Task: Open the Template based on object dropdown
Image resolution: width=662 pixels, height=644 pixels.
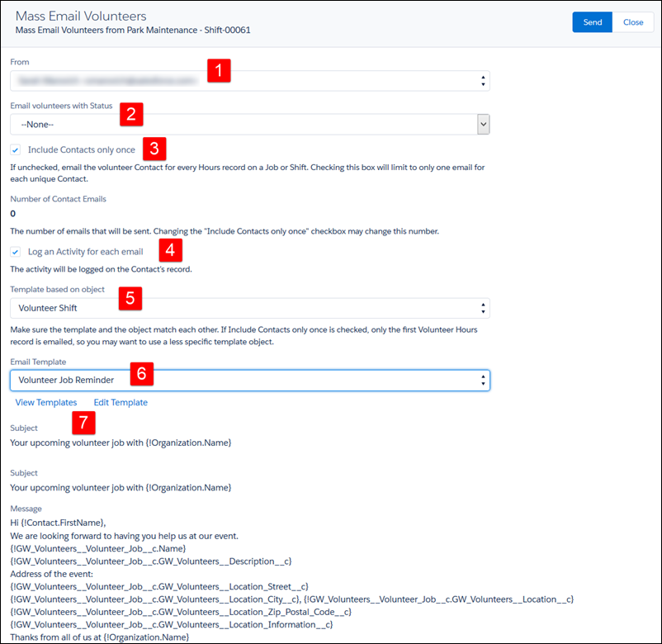Action: click(250, 308)
